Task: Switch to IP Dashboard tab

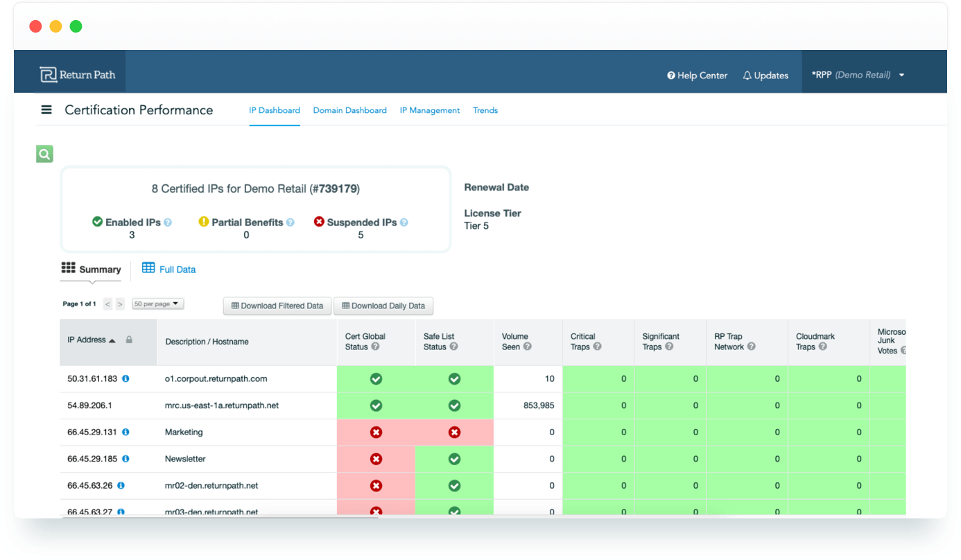Action: point(275,110)
